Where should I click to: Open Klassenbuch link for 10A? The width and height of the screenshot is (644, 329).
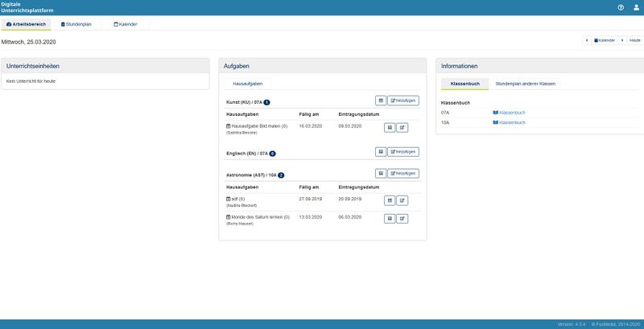click(509, 122)
